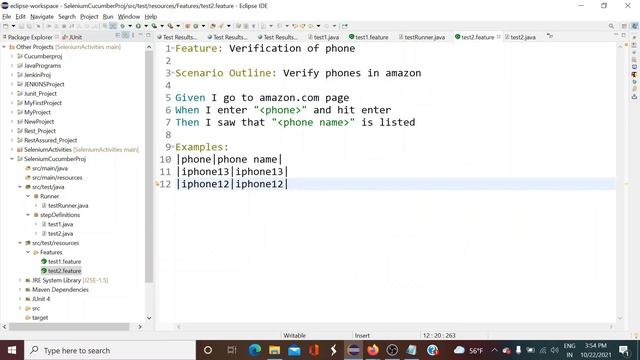
Task: Switch to the test2.java editor tab
Action: coord(520,37)
